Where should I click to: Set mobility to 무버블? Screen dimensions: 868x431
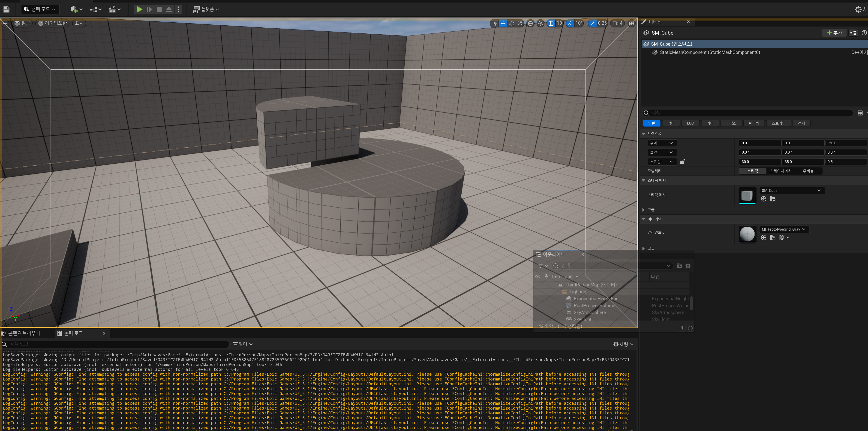coord(808,171)
